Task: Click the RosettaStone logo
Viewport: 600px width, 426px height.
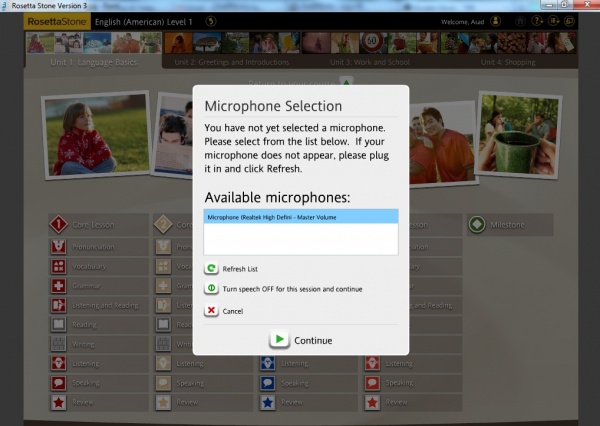Action: (x=57, y=22)
